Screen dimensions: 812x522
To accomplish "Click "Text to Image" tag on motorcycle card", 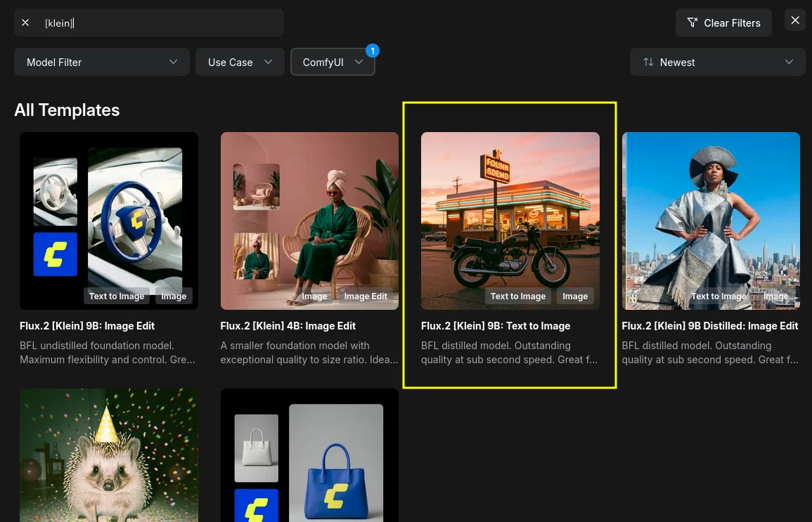I will pyautogui.click(x=518, y=296).
